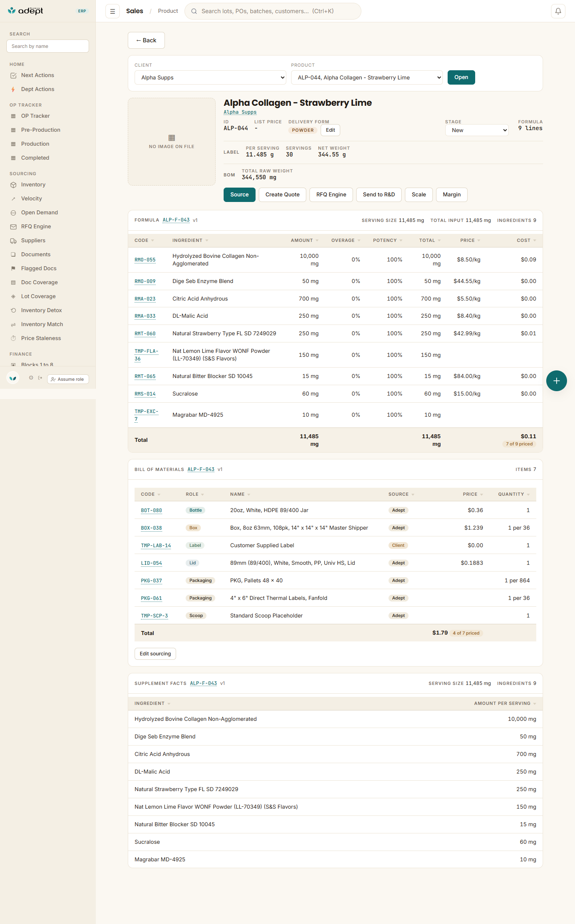The height and width of the screenshot is (924, 575).
Task: Click Edit next to the Powder delivery form
Action: tap(330, 130)
